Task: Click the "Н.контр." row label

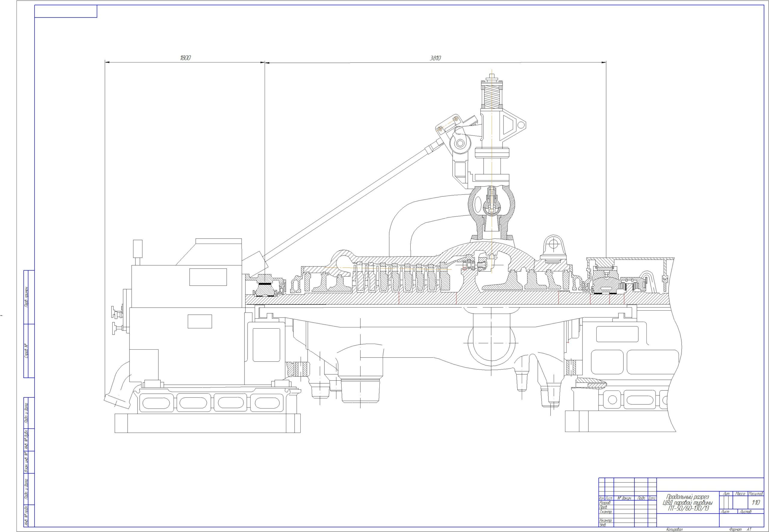Action: [x=606, y=520]
